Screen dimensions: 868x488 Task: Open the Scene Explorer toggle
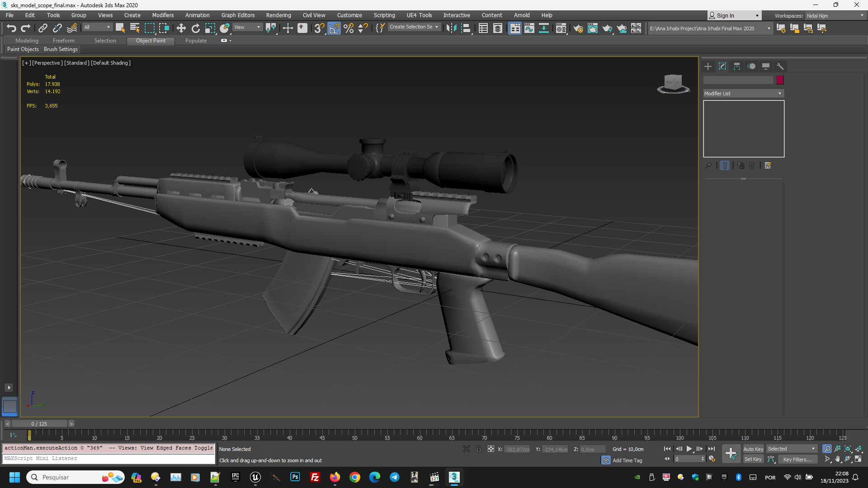click(x=483, y=28)
